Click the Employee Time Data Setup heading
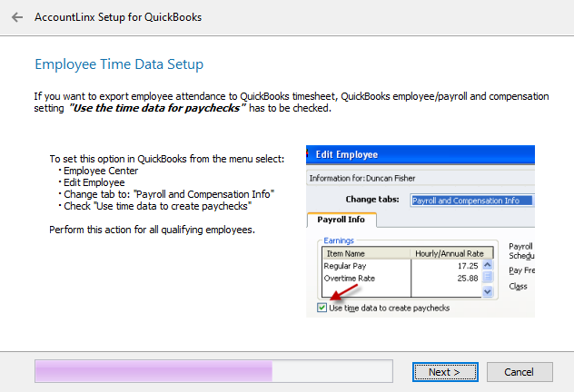574x392 pixels. [x=119, y=64]
